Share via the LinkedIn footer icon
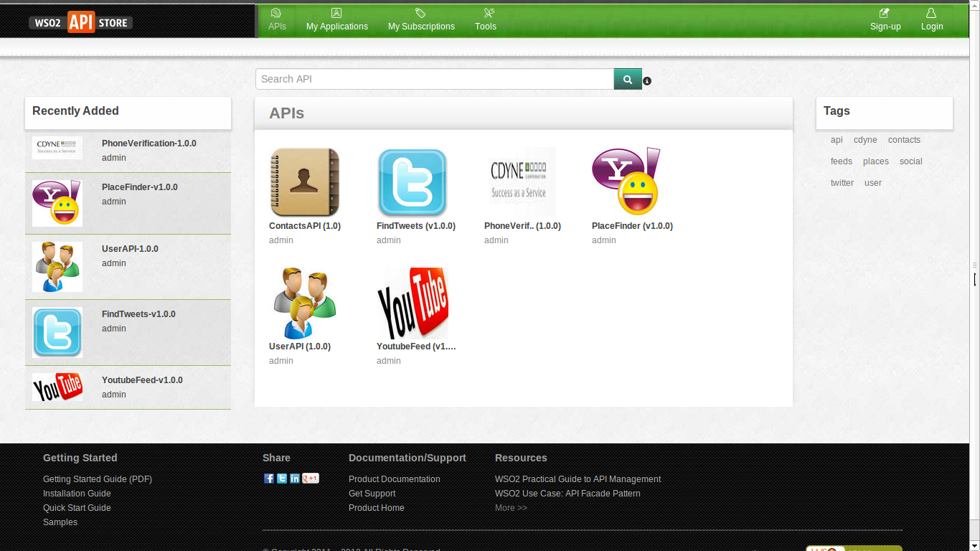This screenshot has height=551, width=980. point(295,479)
